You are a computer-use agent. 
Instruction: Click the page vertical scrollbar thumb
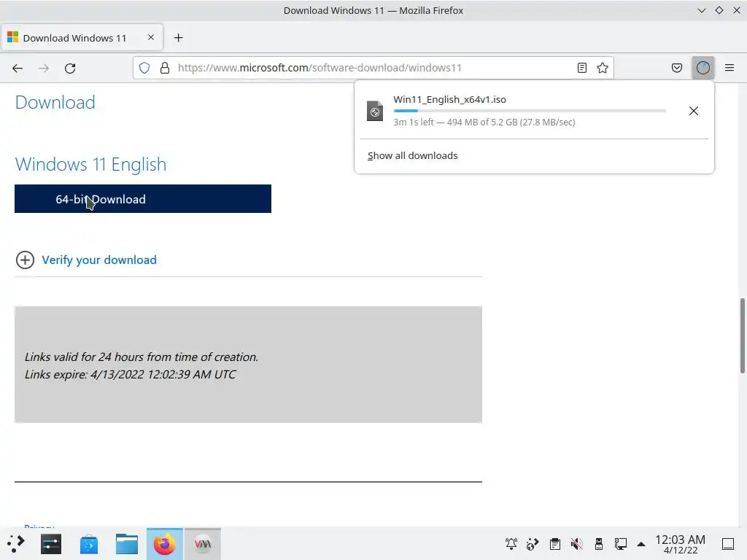click(x=742, y=335)
